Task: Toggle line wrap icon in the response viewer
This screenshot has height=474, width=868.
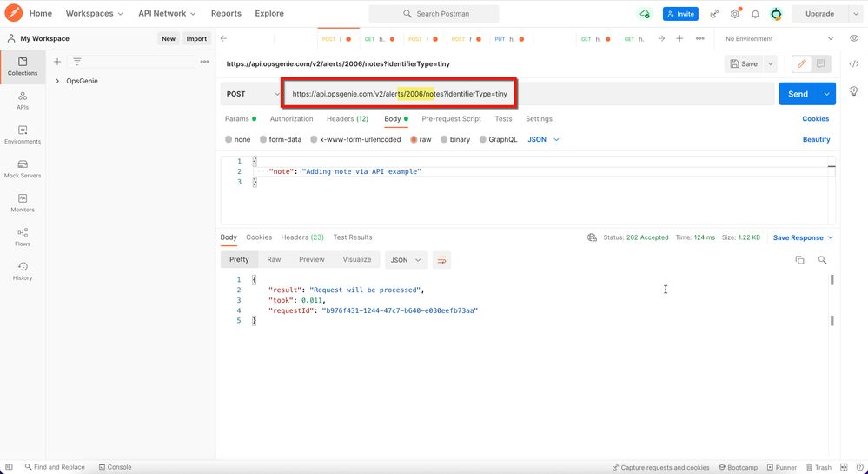Action: coord(441,260)
